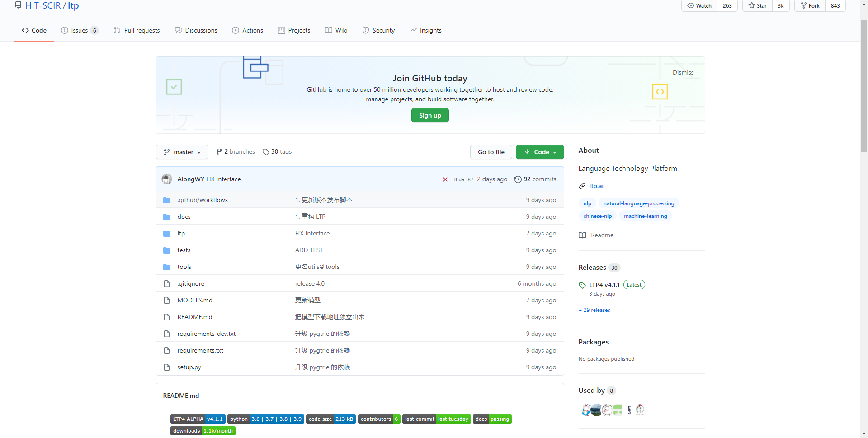Click the LTP4 ALPHA v4.1.1 badge
The width and height of the screenshot is (868, 438).
tap(198, 419)
